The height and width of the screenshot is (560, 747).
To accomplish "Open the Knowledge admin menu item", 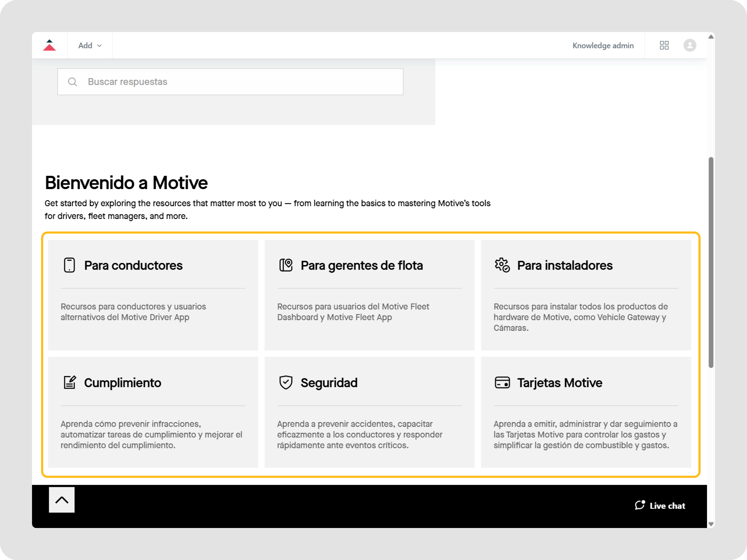I will [x=603, y=45].
